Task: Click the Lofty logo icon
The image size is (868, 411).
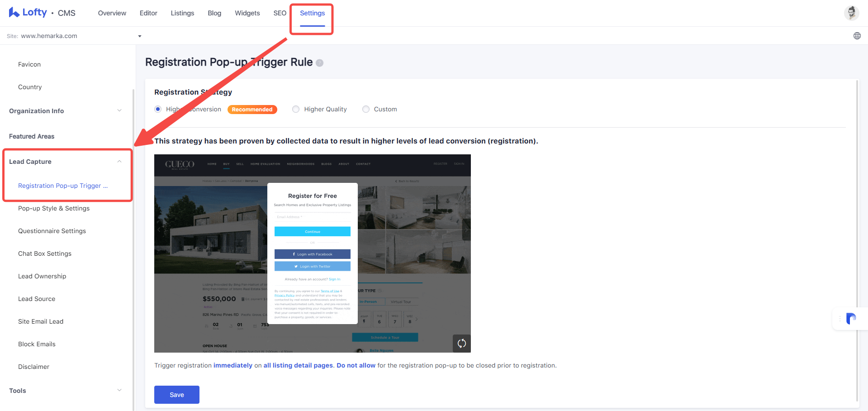Action: click(14, 12)
